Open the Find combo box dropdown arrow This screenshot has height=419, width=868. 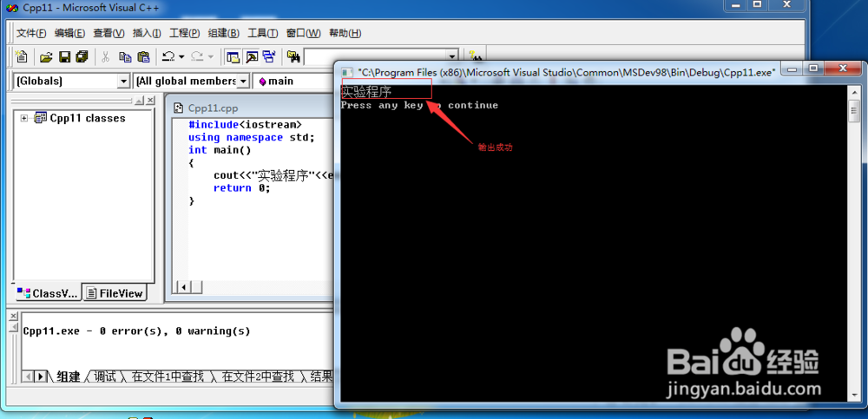point(453,56)
